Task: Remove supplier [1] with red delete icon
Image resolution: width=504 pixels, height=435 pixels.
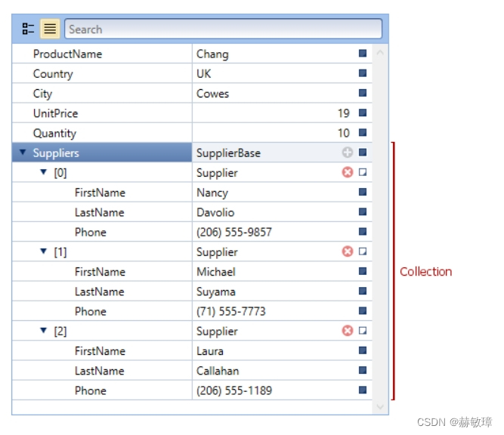Action: coord(348,251)
